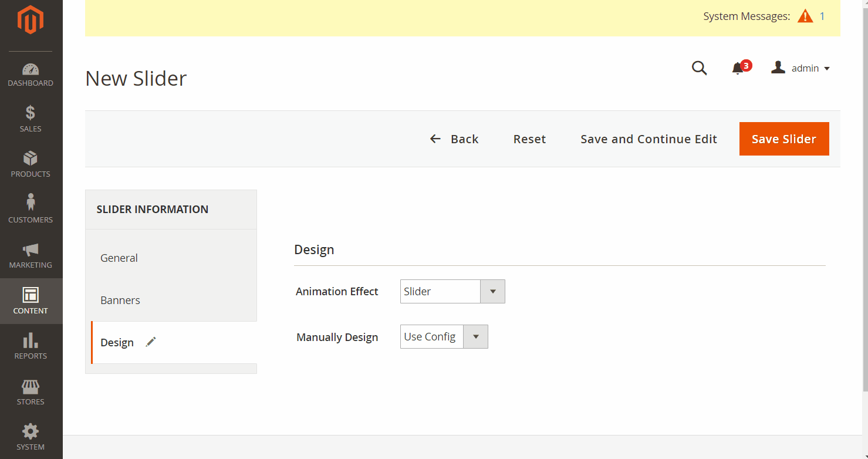Open Reports bar chart icon

coord(31,340)
